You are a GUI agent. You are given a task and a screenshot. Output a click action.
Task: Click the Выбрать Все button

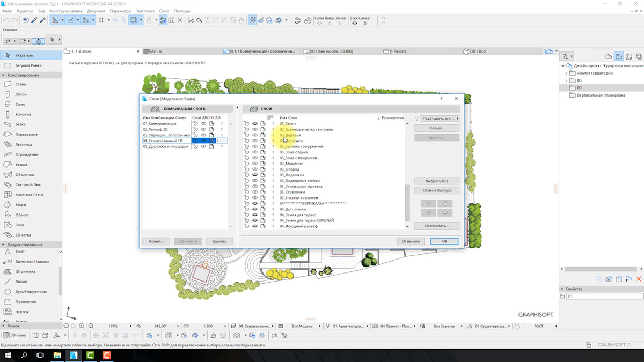[436, 181]
